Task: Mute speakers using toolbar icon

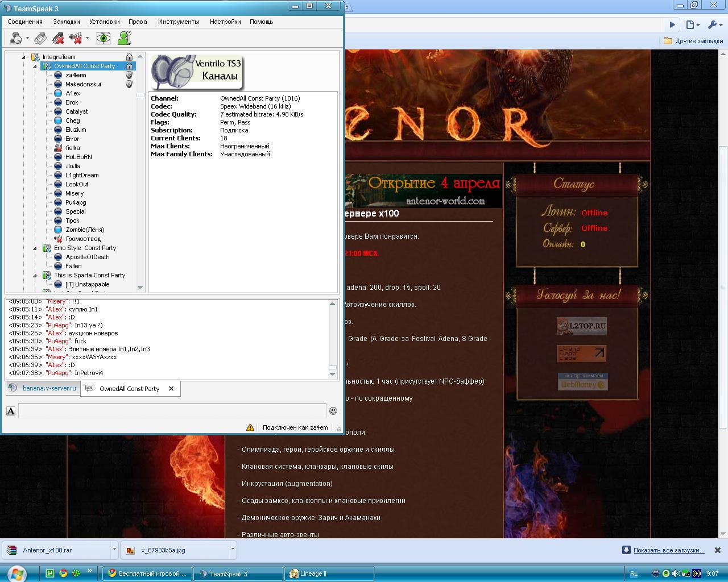Action: [76, 38]
